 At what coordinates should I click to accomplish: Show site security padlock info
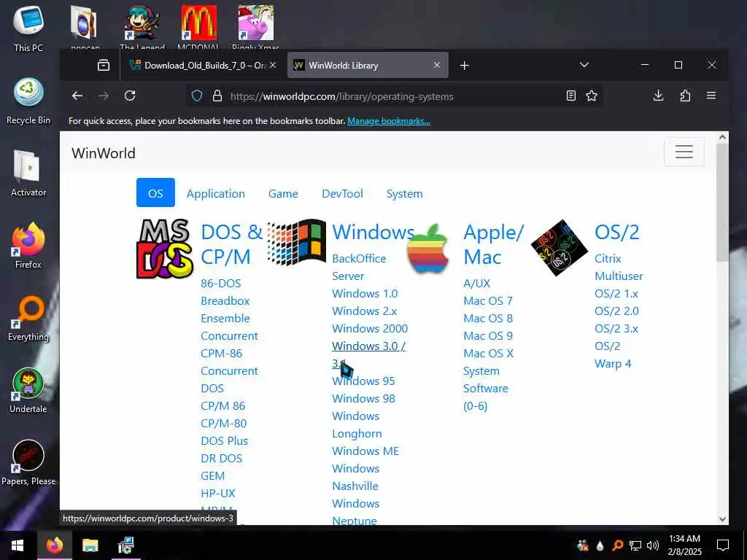(x=217, y=96)
